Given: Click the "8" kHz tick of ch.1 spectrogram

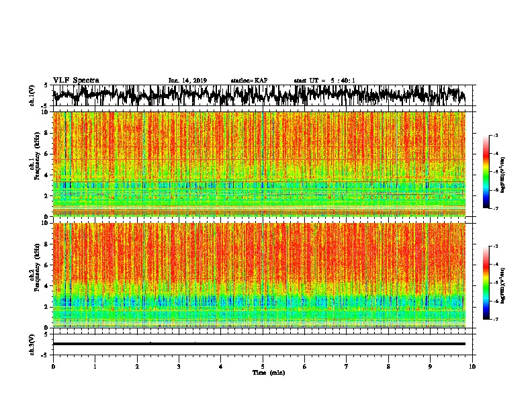Looking at the screenshot, I should coord(47,133).
